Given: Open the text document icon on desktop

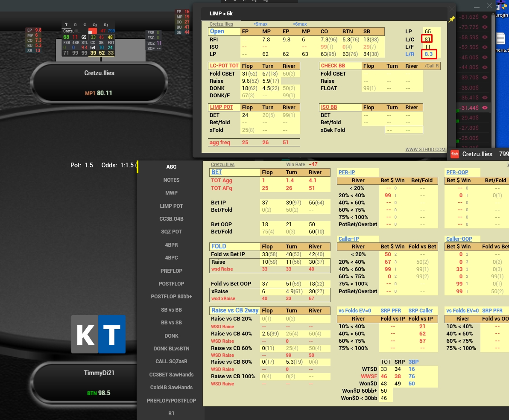Looking at the screenshot, I should pyautogui.click(x=500, y=38).
